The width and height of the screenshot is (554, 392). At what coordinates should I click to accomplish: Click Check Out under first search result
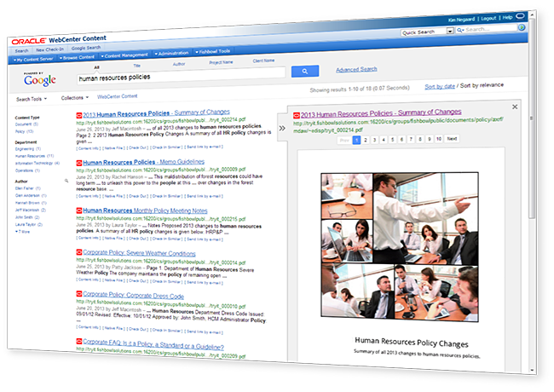click(x=137, y=147)
